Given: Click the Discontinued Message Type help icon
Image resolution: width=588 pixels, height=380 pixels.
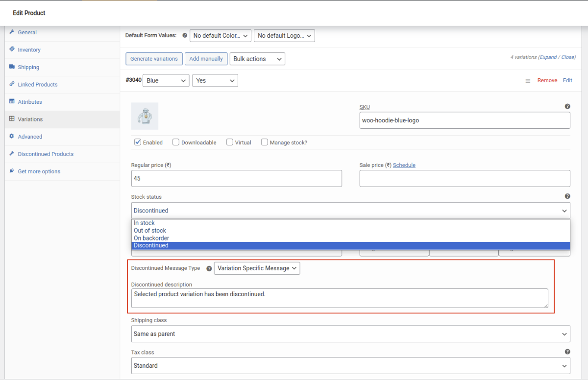Looking at the screenshot, I should pos(209,268).
